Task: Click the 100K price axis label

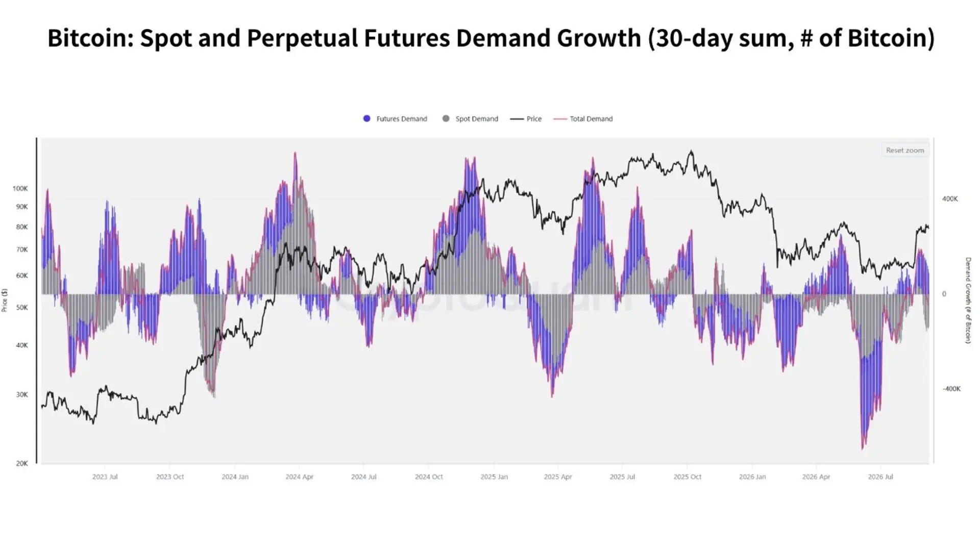Action: (x=20, y=188)
